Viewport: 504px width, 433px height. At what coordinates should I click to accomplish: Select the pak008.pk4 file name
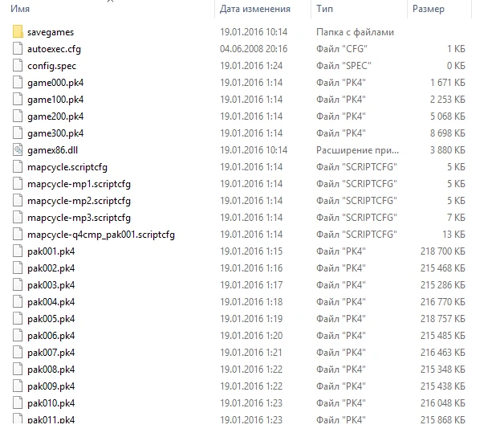[x=51, y=370]
